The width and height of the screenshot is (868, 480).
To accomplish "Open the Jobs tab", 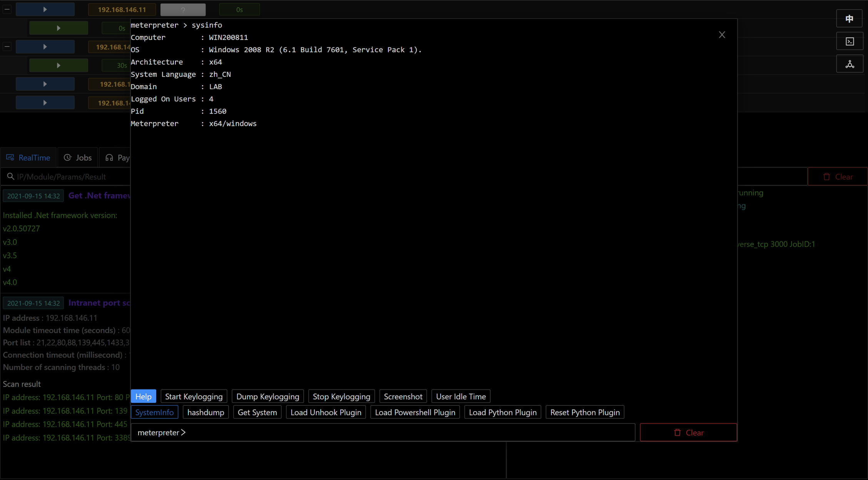I will [78, 157].
